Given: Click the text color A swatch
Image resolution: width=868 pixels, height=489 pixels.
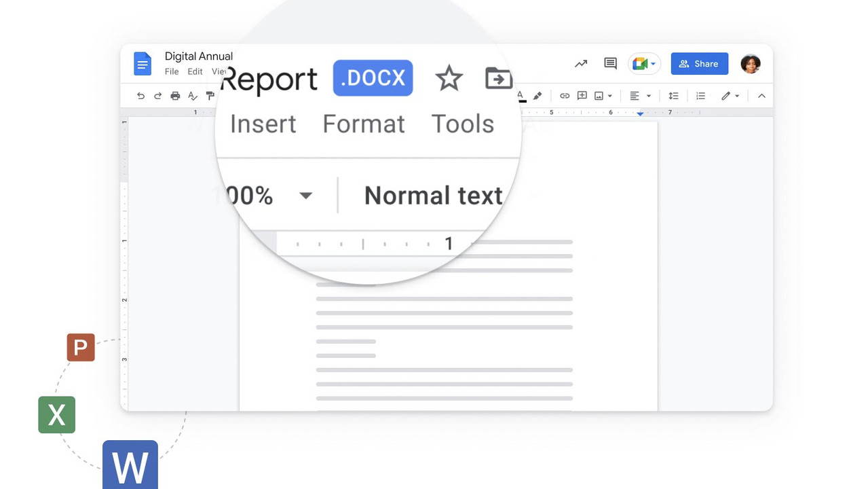Looking at the screenshot, I should [521, 96].
